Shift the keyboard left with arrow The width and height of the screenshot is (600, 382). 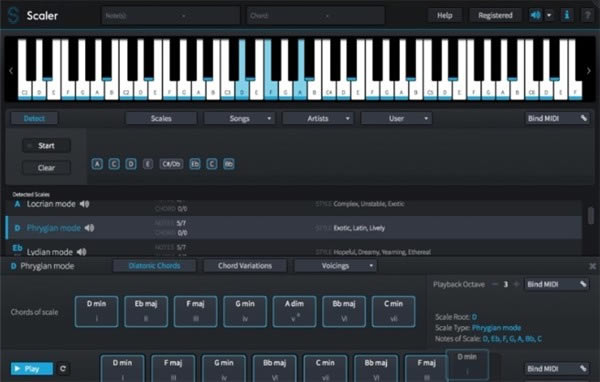click(11, 71)
